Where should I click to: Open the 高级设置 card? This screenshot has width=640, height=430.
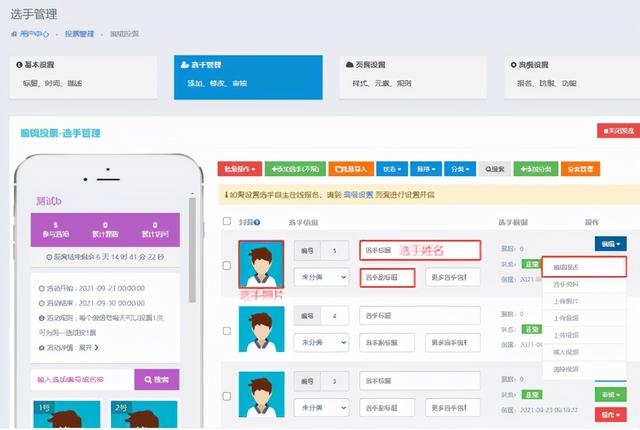tap(572, 77)
